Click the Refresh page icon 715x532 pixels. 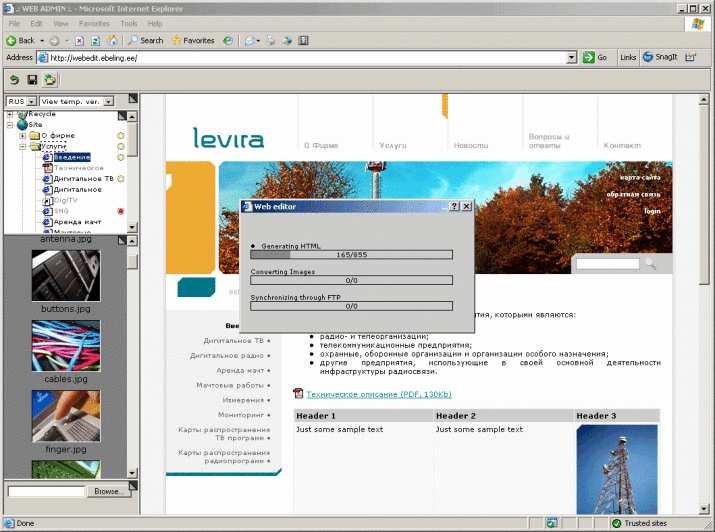[x=95, y=41]
